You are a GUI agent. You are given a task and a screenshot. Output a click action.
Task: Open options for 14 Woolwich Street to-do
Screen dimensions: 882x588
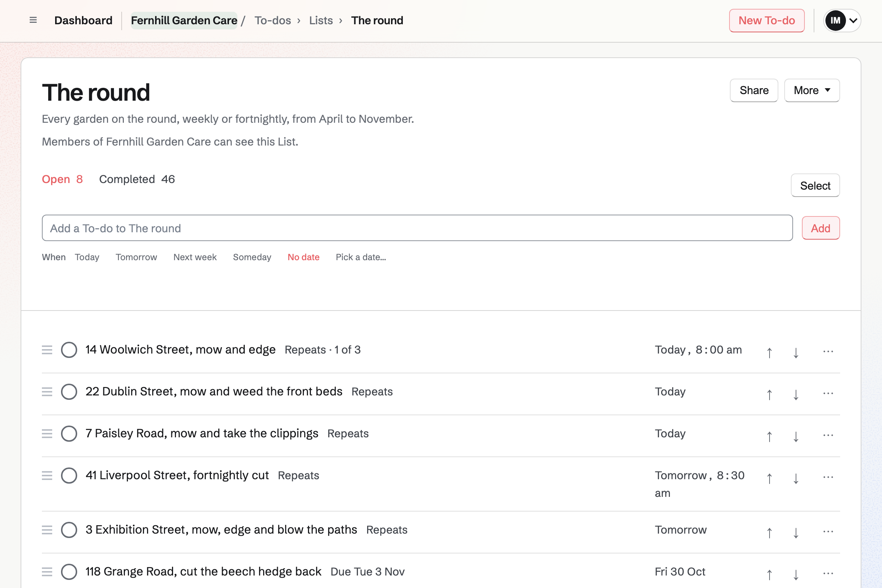828,351
